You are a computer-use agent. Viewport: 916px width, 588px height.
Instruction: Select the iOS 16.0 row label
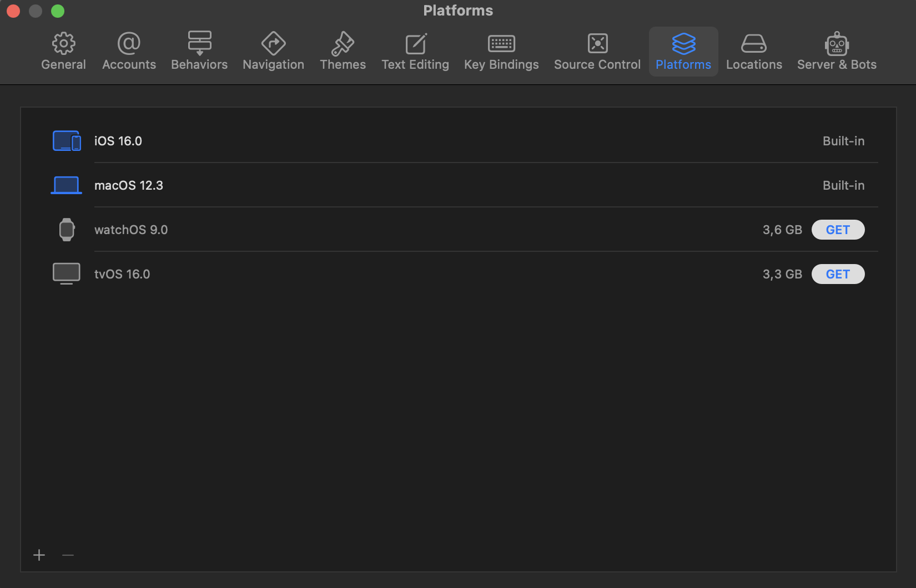pyautogui.click(x=118, y=141)
